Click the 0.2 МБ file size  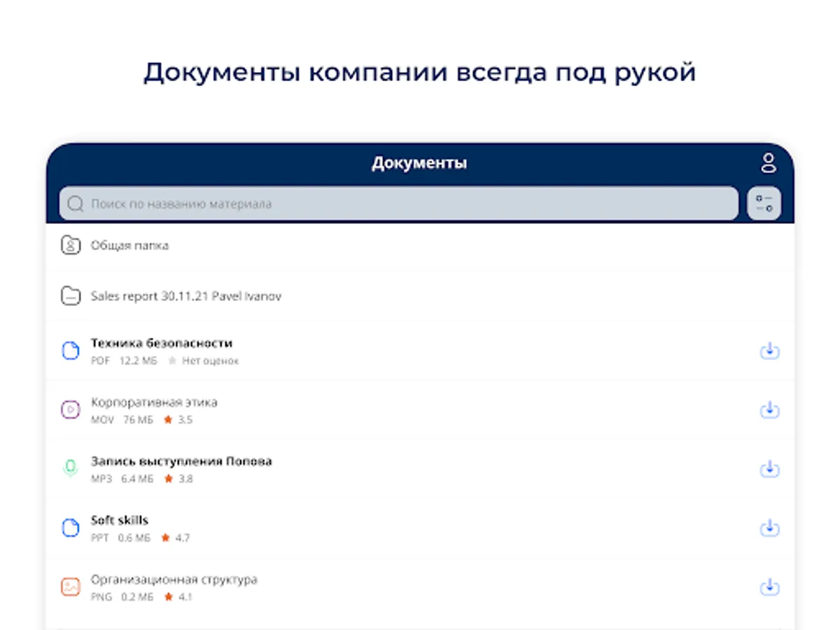click(x=137, y=597)
